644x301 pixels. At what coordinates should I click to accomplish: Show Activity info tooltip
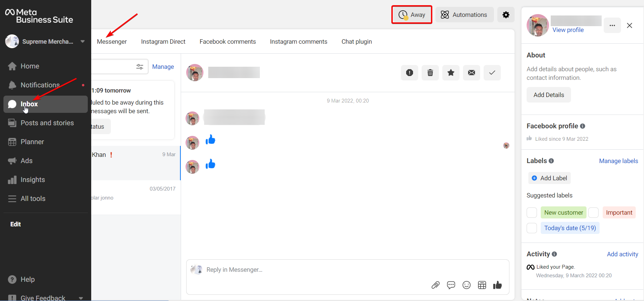tap(554, 254)
